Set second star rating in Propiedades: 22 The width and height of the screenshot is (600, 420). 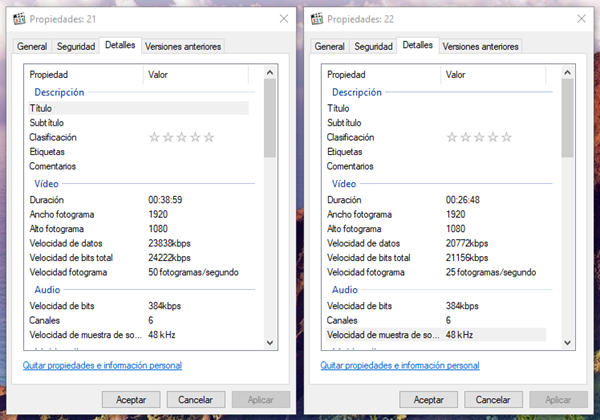coord(466,137)
